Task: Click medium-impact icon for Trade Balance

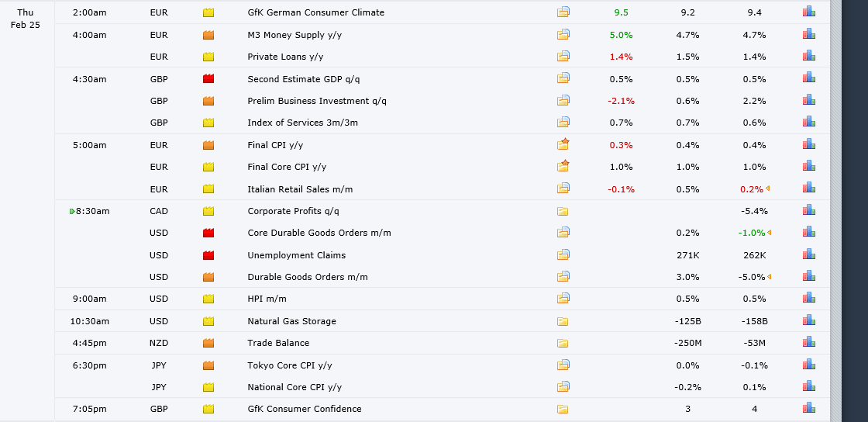Action: [208, 343]
